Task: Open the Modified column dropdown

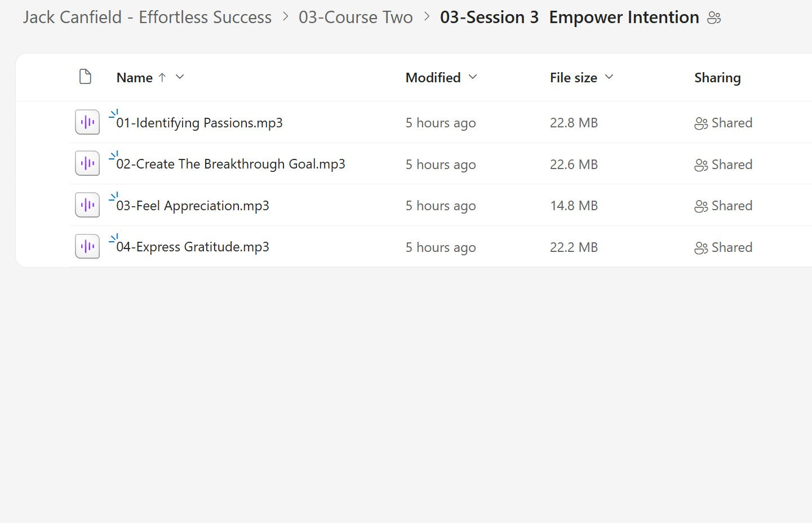Action: click(472, 77)
